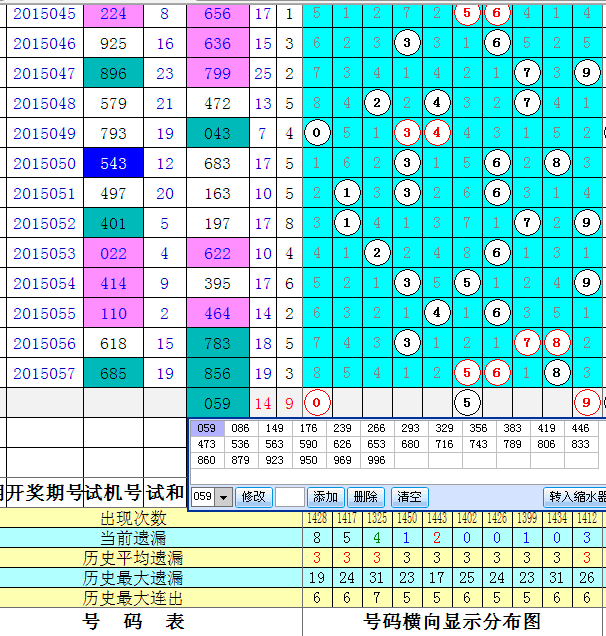The image size is (606, 636).
Task: Select number 059 in the number list
Action: click(x=206, y=428)
